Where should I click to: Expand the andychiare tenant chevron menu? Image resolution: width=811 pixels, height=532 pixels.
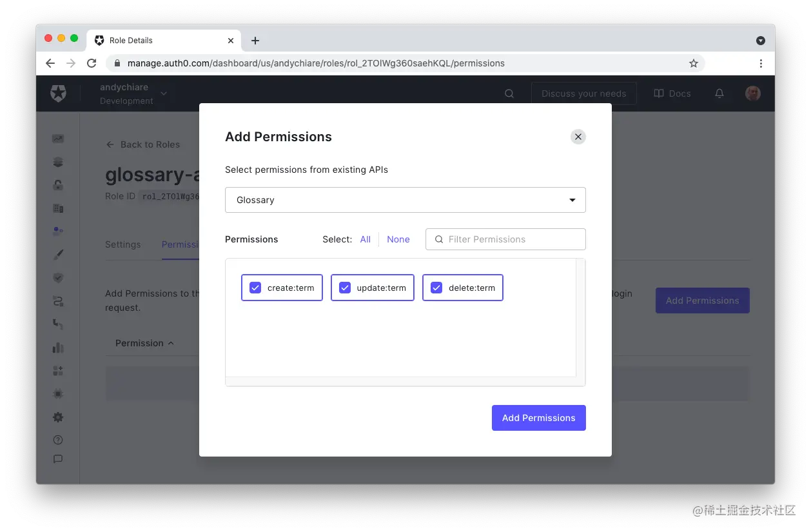pyautogui.click(x=163, y=93)
